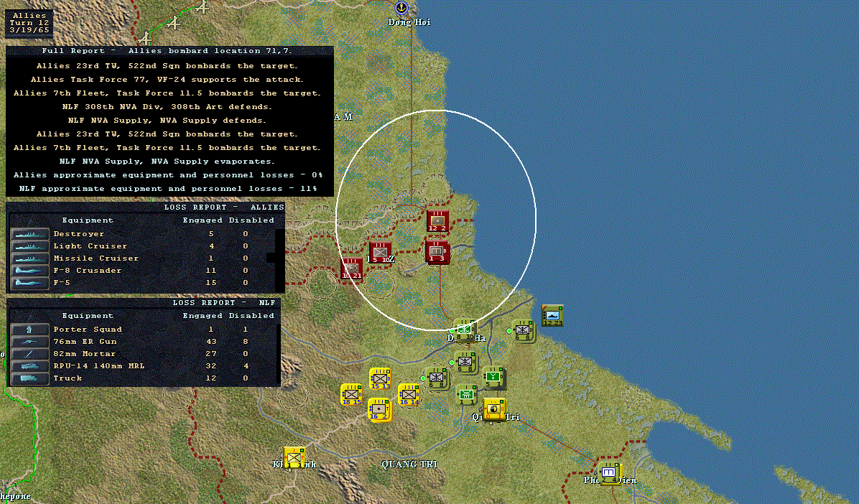Click the Missile Cruiser label
The height and width of the screenshot is (504, 859).
(96, 258)
